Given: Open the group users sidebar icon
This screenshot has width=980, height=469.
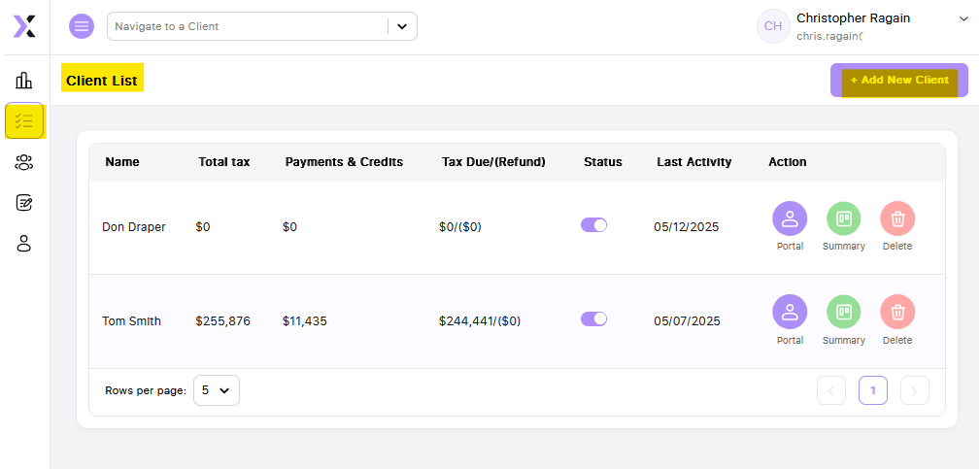Looking at the screenshot, I should (23, 162).
